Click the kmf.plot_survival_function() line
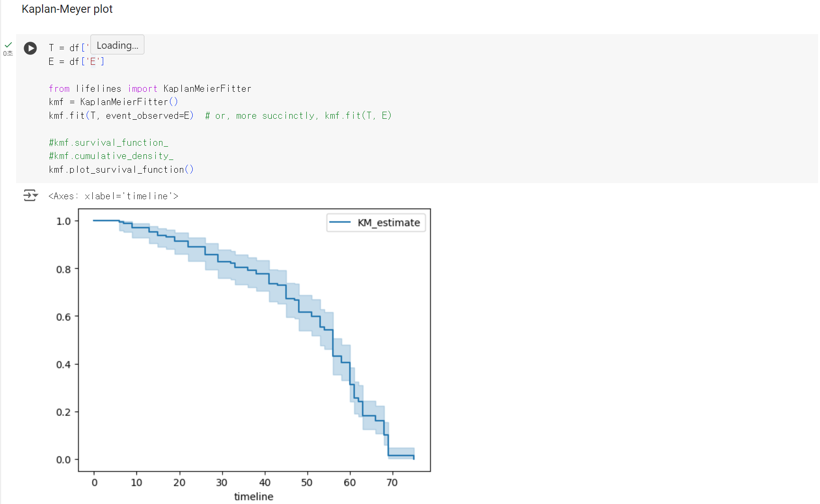The image size is (820, 504). tap(121, 169)
